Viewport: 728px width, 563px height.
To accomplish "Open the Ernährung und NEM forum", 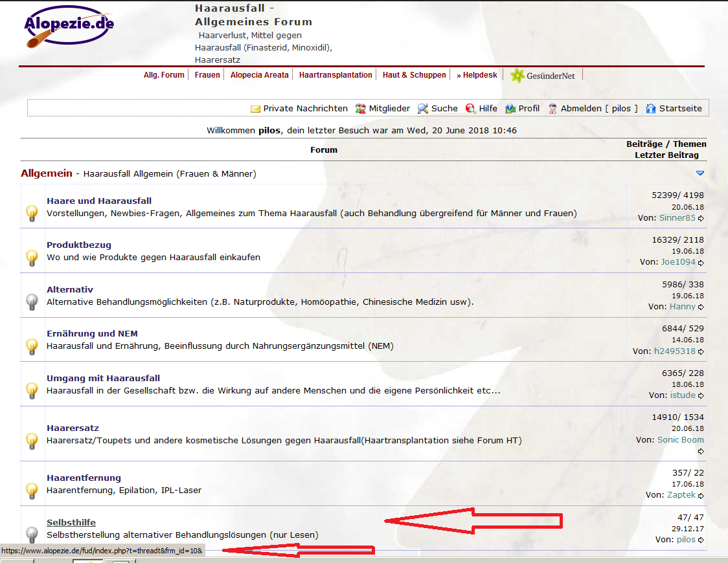I will click(92, 333).
